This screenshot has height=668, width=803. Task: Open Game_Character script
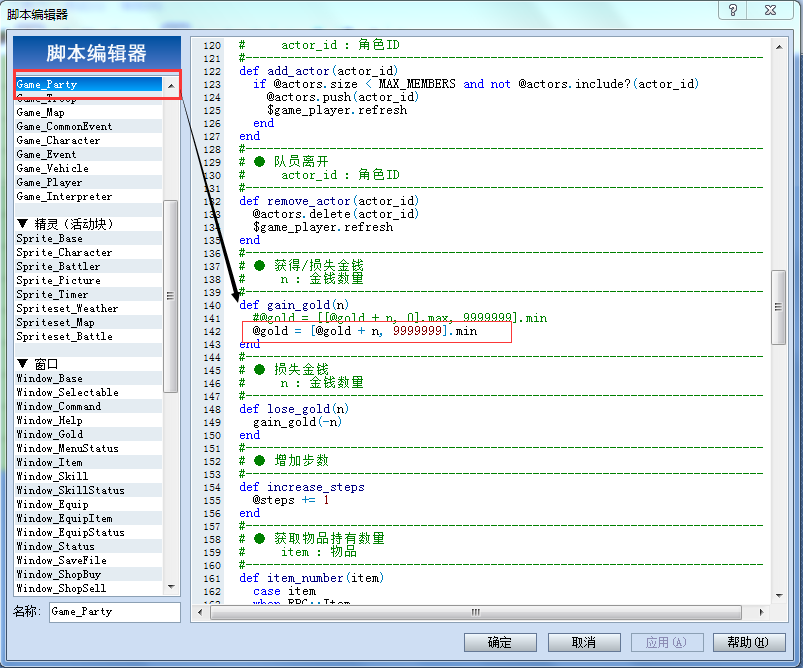89,140
